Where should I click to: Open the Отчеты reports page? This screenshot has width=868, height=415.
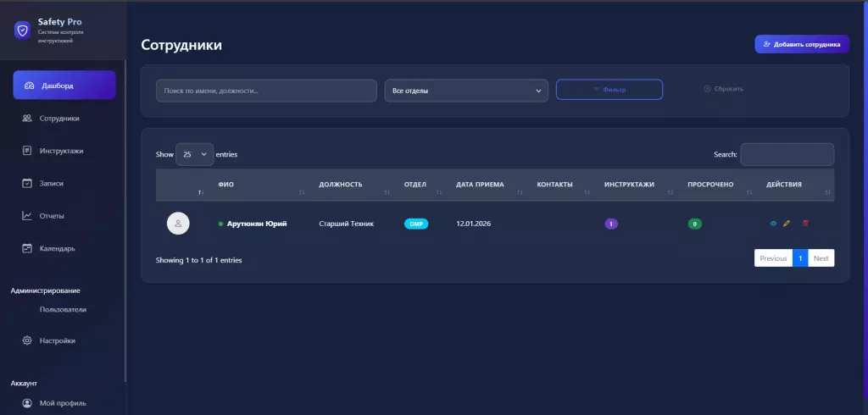click(52, 216)
